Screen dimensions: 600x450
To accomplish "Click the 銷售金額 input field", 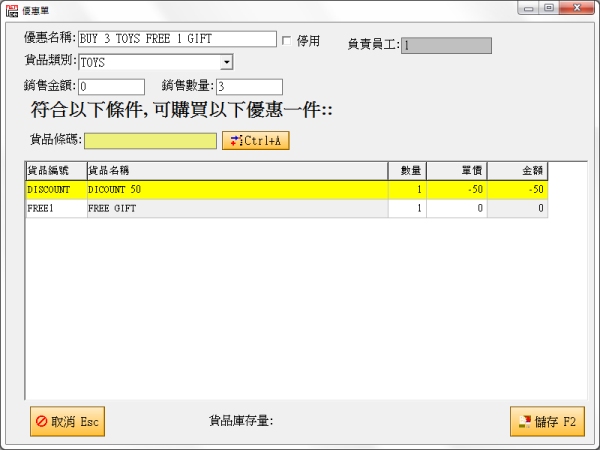I will tap(111, 87).
